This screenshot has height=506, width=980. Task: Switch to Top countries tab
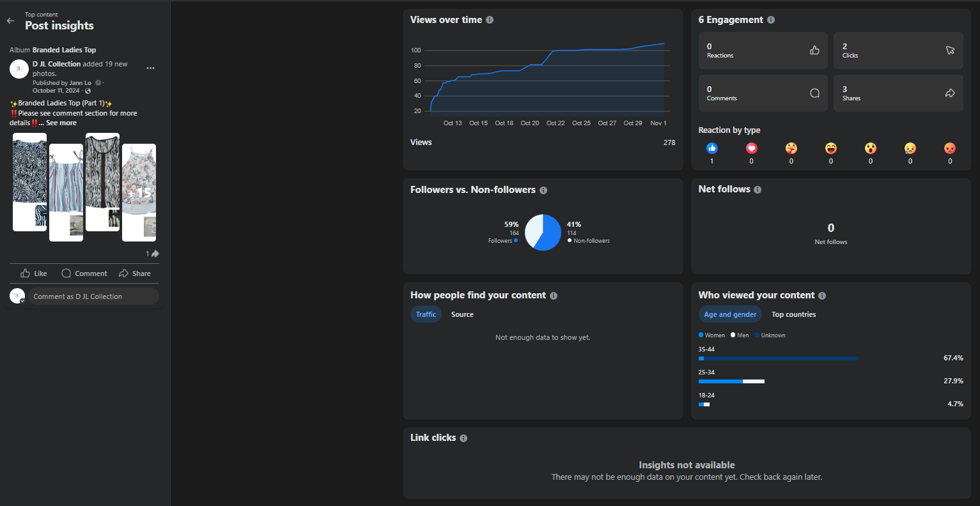coord(793,314)
